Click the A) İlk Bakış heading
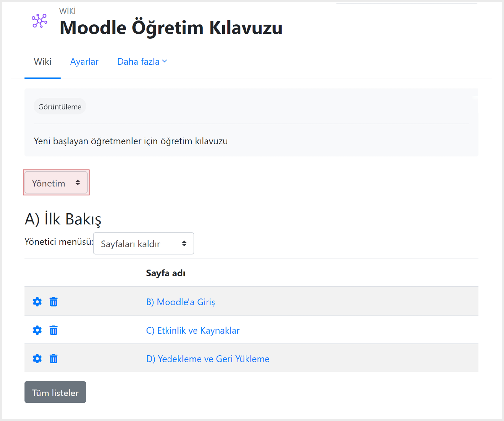 [63, 219]
